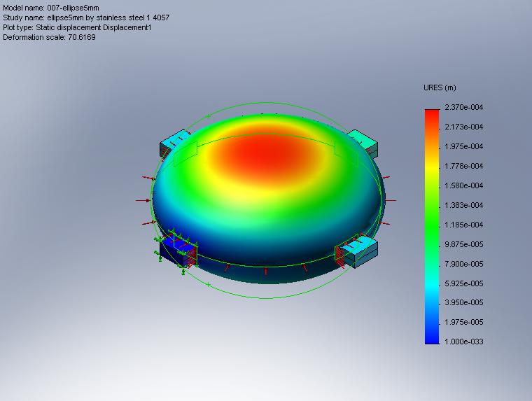Screen dimensions: 532x401
Task: Click the minimum legend value 1.000e-033
Action: (463, 342)
